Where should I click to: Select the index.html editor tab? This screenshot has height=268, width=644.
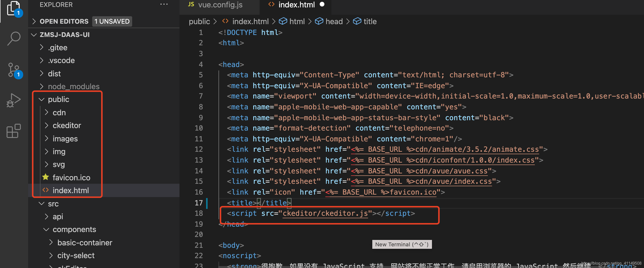(296, 4)
